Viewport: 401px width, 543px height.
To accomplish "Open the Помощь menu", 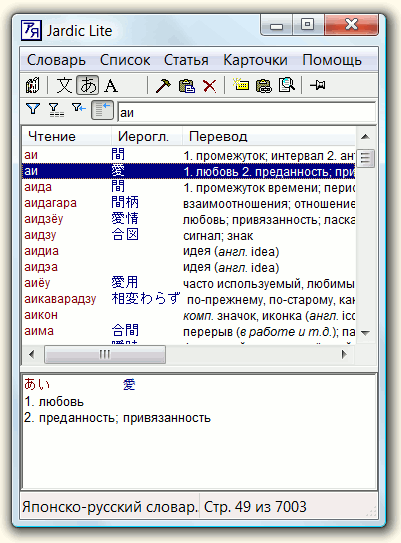I will pos(332,60).
